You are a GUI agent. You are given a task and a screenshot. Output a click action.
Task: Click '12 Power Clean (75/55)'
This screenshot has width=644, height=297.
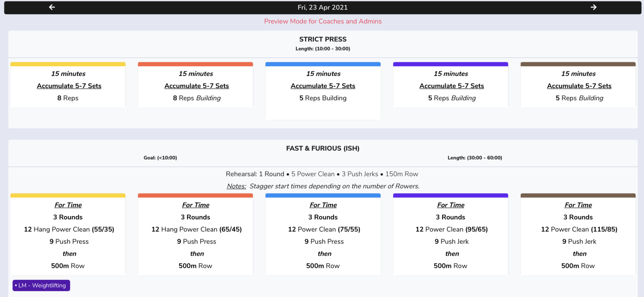point(324,230)
